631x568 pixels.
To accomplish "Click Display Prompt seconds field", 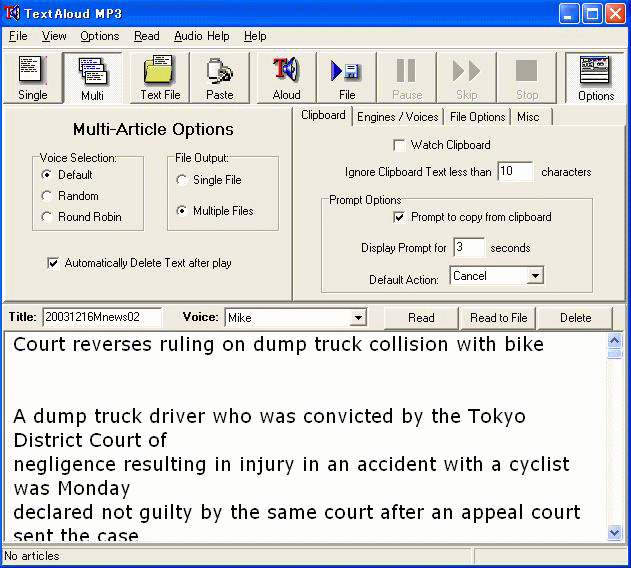I will (x=468, y=247).
